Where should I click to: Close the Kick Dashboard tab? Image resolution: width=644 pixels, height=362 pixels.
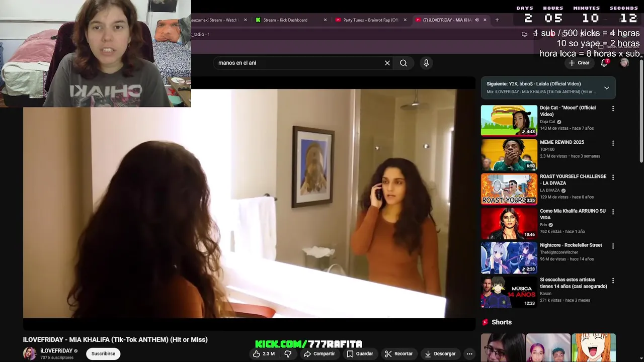coord(325,20)
